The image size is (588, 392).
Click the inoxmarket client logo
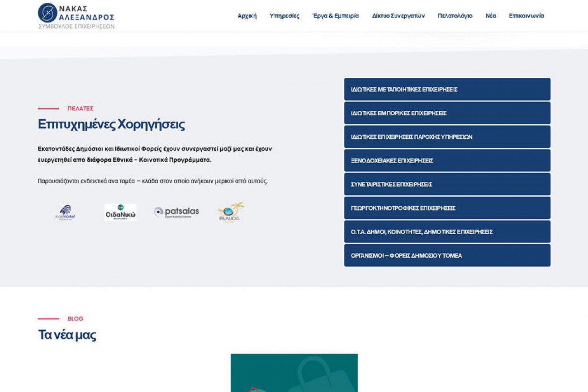[66, 212]
